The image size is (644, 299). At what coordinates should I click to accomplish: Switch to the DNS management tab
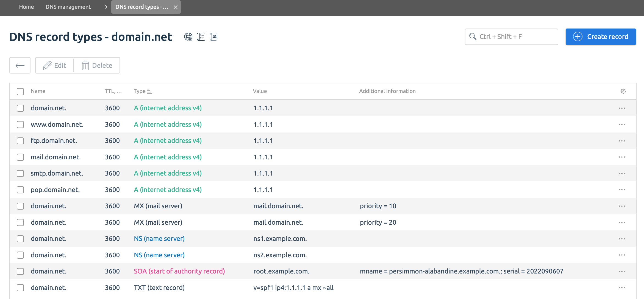(x=68, y=7)
